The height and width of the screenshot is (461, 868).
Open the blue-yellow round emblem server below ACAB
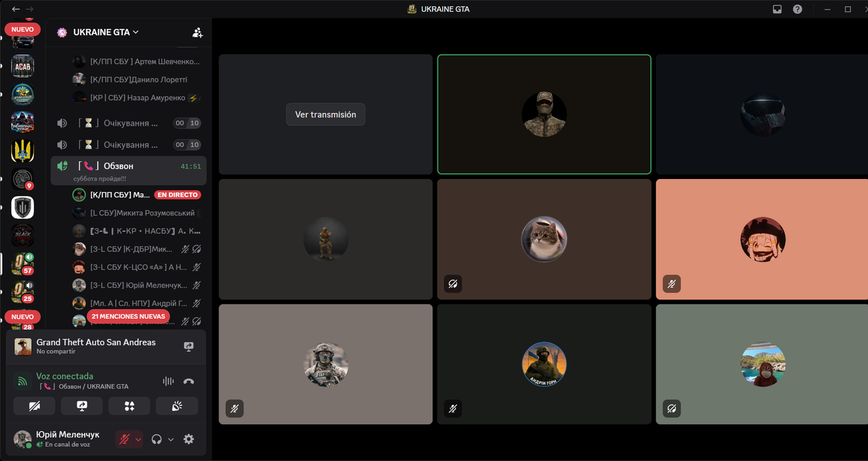click(x=23, y=94)
